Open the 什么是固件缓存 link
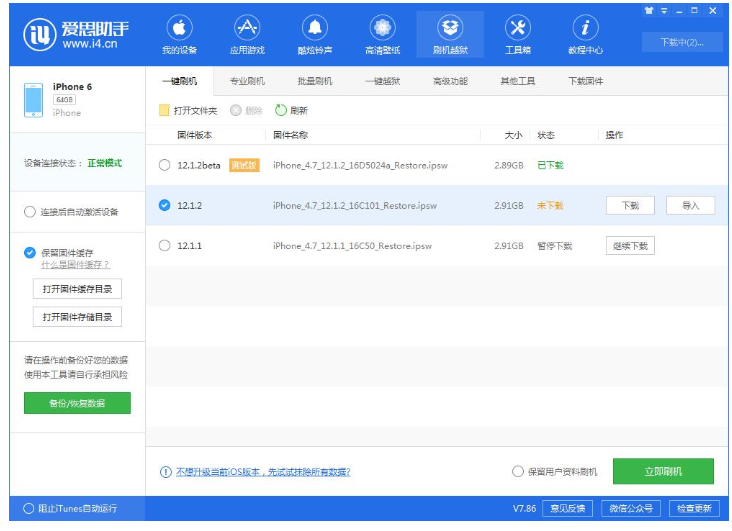This screenshot has height=531, width=732. click(x=75, y=265)
